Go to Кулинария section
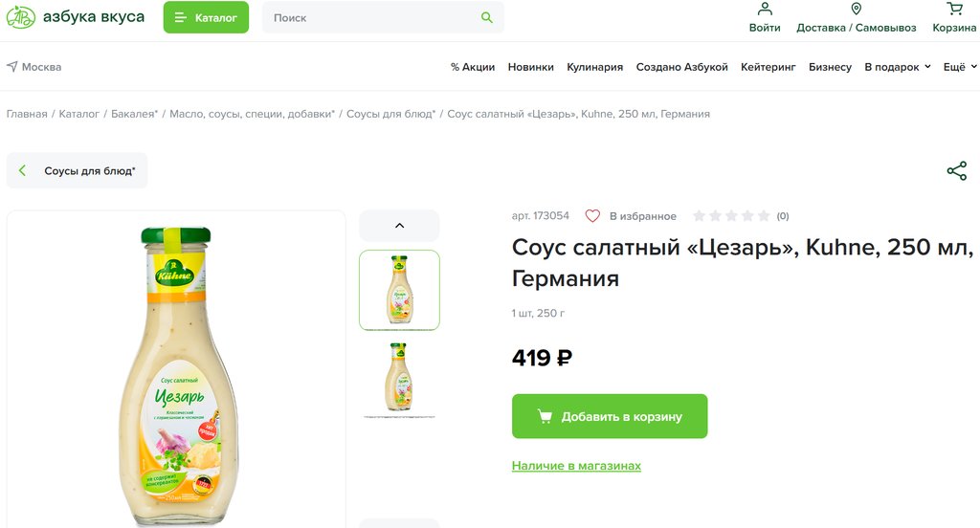This screenshot has width=980, height=528. 594,67
